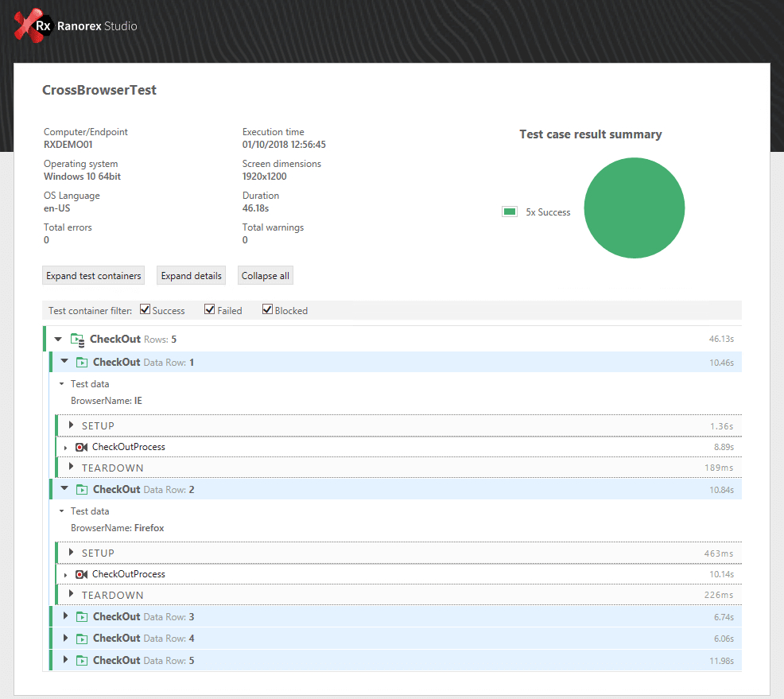Expand the CheckOutProcess module lasting 8.89s
784x699 pixels.
(65, 448)
